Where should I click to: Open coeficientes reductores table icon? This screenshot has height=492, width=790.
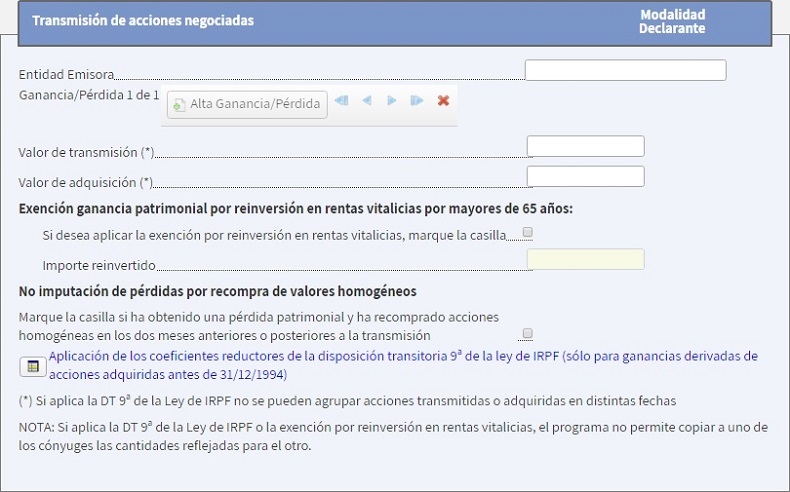[x=33, y=366]
